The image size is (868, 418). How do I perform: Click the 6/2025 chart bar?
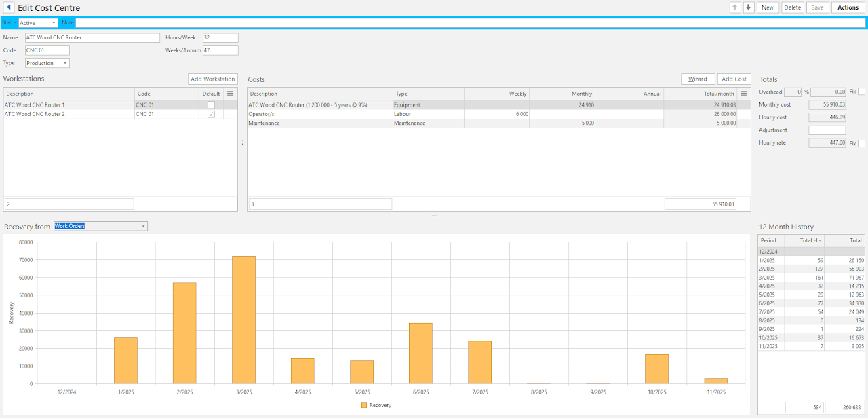pyautogui.click(x=420, y=353)
